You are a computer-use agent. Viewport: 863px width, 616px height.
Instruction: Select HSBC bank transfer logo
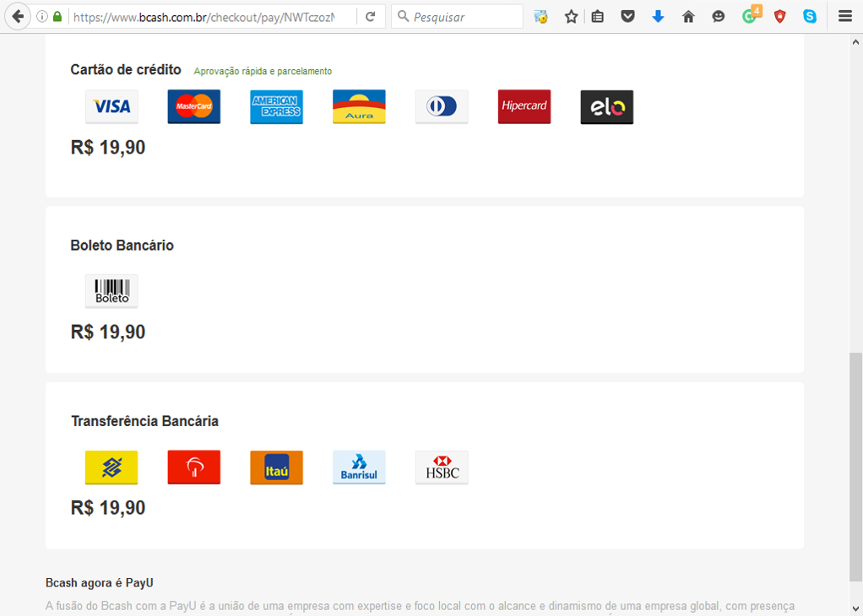coord(442,467)
